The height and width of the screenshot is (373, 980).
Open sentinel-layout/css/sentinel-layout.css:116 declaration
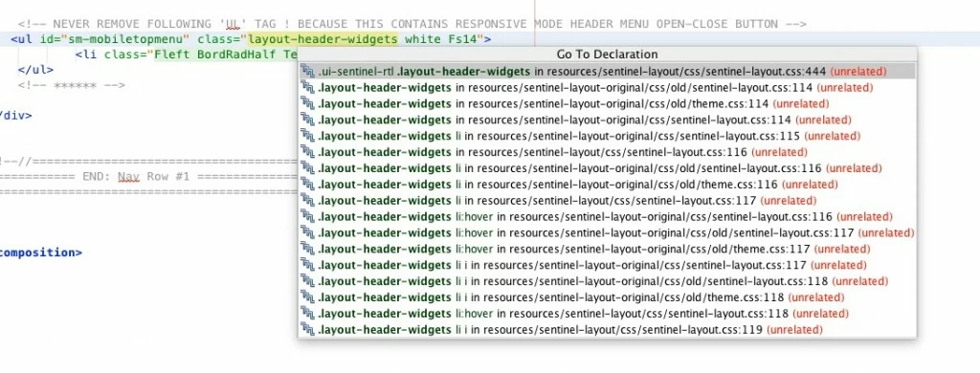tap(608, 152)
